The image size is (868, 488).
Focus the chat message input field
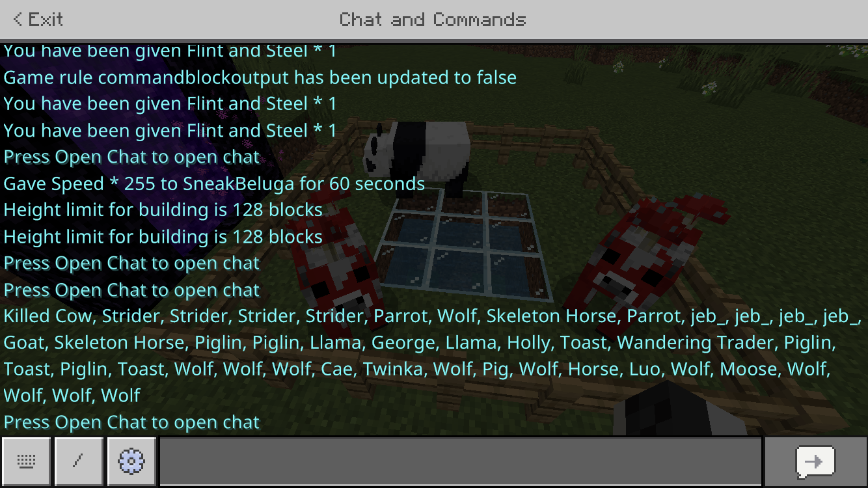(461, 461)
